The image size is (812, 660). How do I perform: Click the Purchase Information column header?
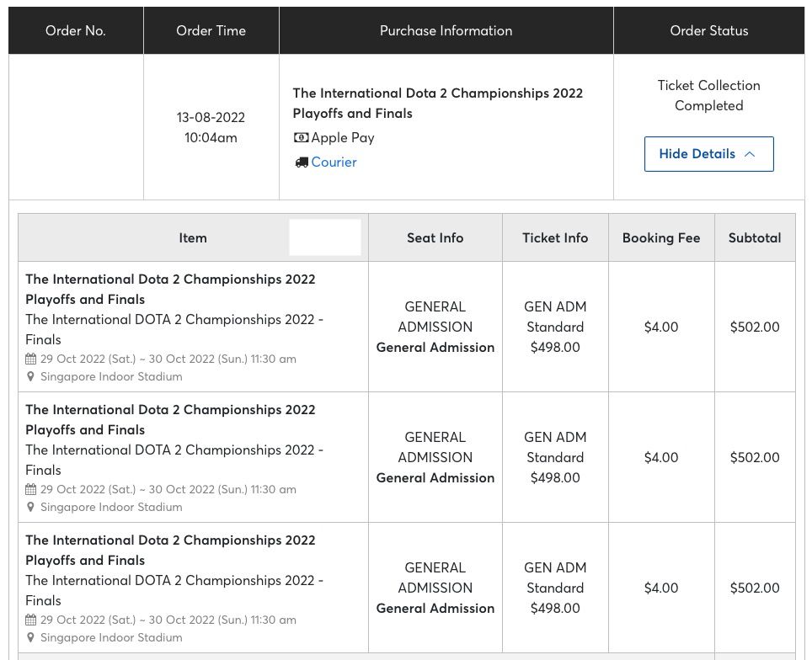coord(446,30)
